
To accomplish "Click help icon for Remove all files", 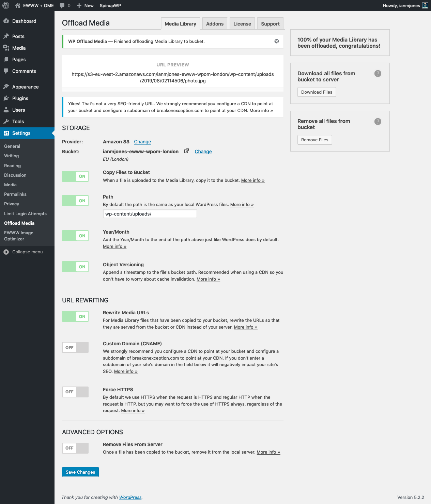I will click(378, 122).
